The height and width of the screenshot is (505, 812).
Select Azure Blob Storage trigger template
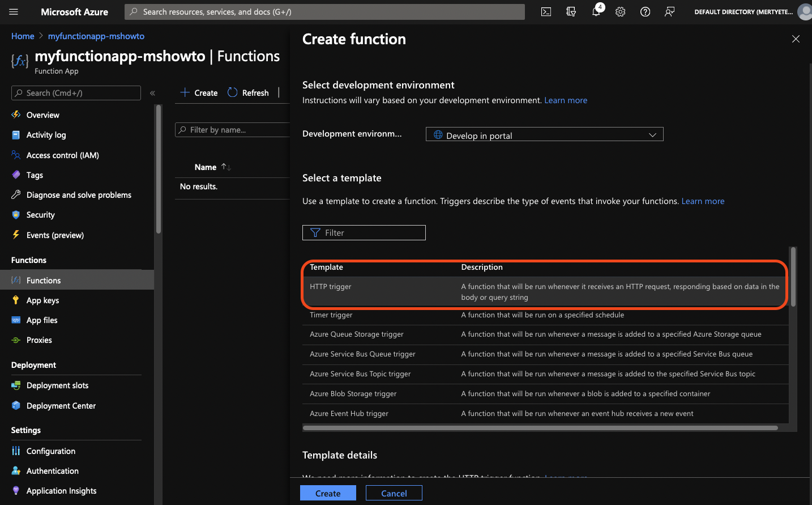tap(545, 394)
